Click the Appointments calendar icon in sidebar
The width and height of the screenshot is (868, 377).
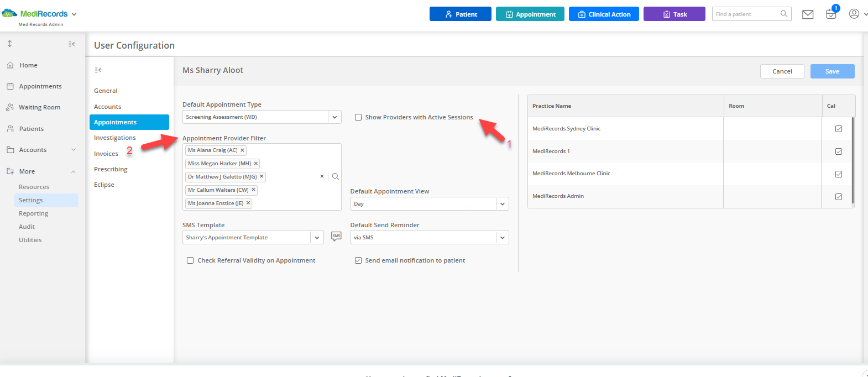point(10,86)
